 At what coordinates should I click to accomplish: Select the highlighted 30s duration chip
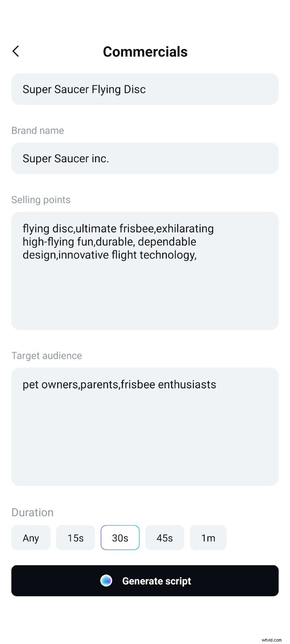point(120,538)
